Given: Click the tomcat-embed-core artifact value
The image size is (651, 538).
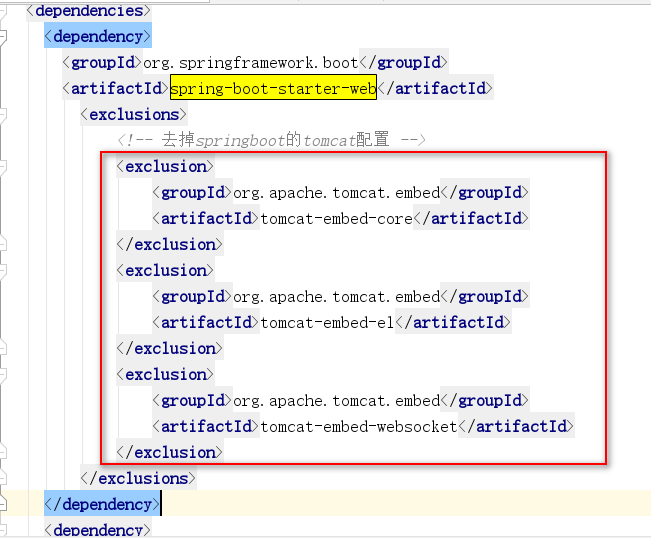Looking at the screenshot, I should point(336,219).
